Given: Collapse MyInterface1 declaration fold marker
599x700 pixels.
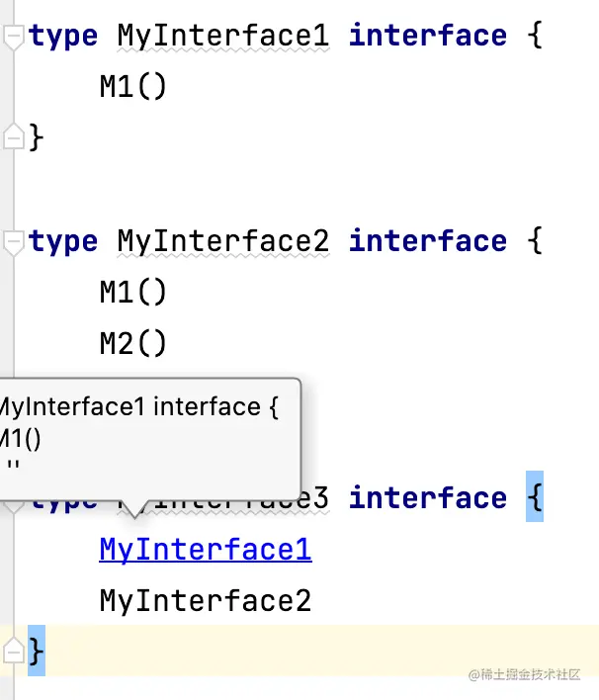Looking at the screenshot, I should click(13, 37).
